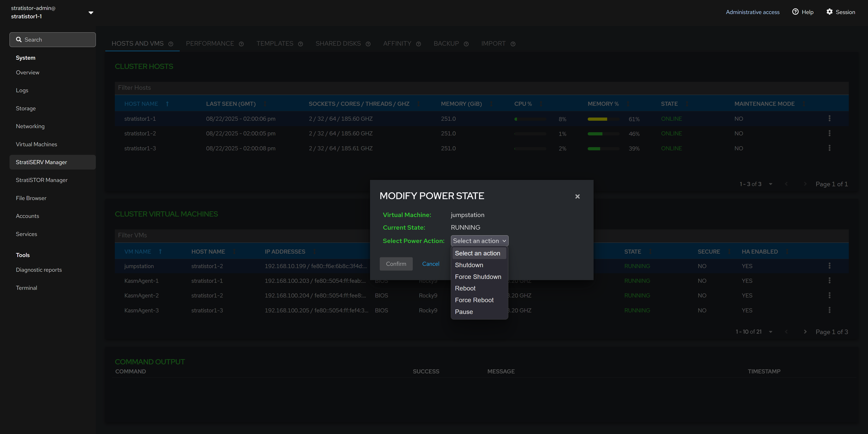Image resolution: width=868 pixels, height=434 pixels.
Task: Open kebab menu for stratistor1-1 host
Action: 829,118
